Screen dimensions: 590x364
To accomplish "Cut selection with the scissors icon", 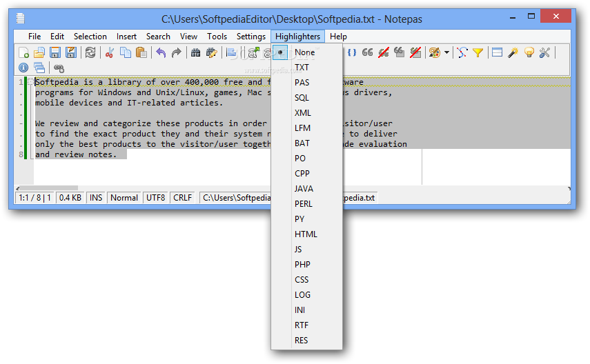I will click(x=110, y=52).
